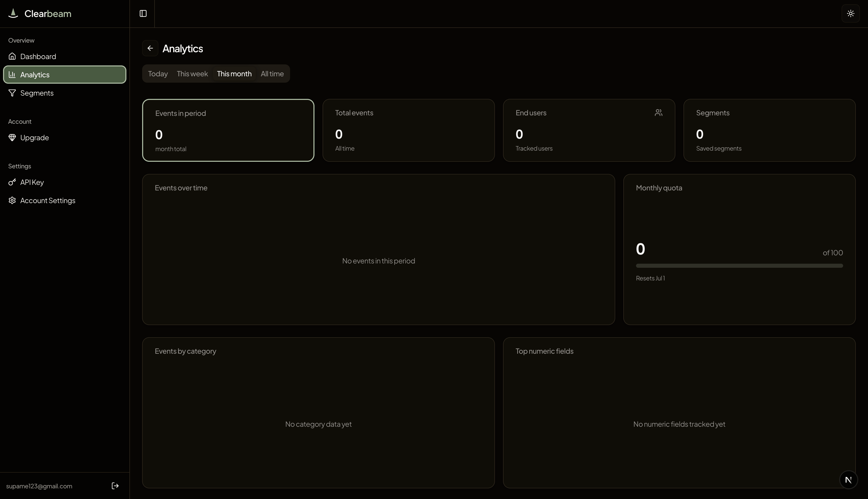The width and height of the screenshot is (868, 499).
Task: Click the log out icon
Action: click(115, 486)
